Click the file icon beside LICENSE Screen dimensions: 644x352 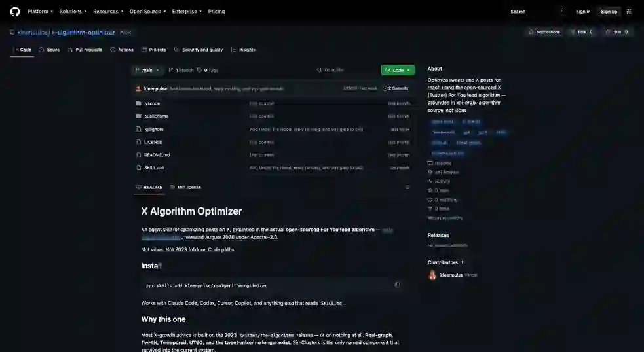click(x=138, y=142)
